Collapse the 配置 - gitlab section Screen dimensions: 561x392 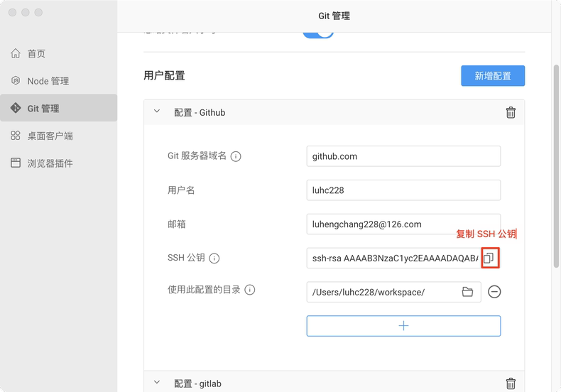point(157,382)
